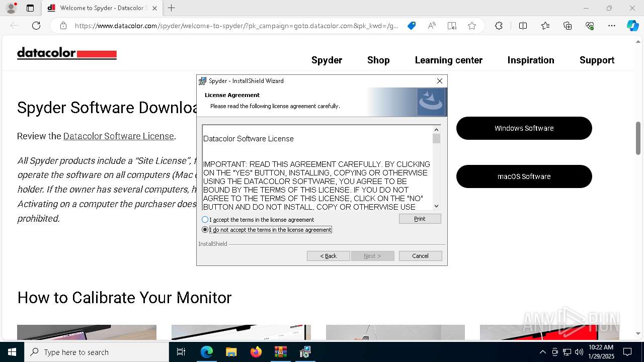Click the license text scroll-down arrow
644x362 pixels.
pyautogui.click(x=436, y=206)
